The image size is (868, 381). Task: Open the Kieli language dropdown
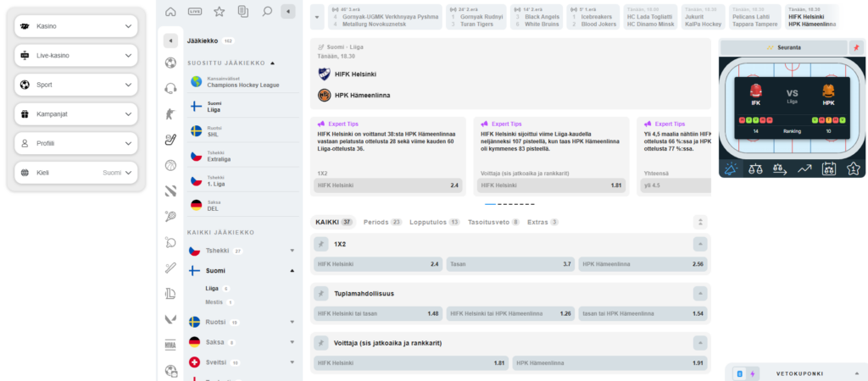point(75,173)
